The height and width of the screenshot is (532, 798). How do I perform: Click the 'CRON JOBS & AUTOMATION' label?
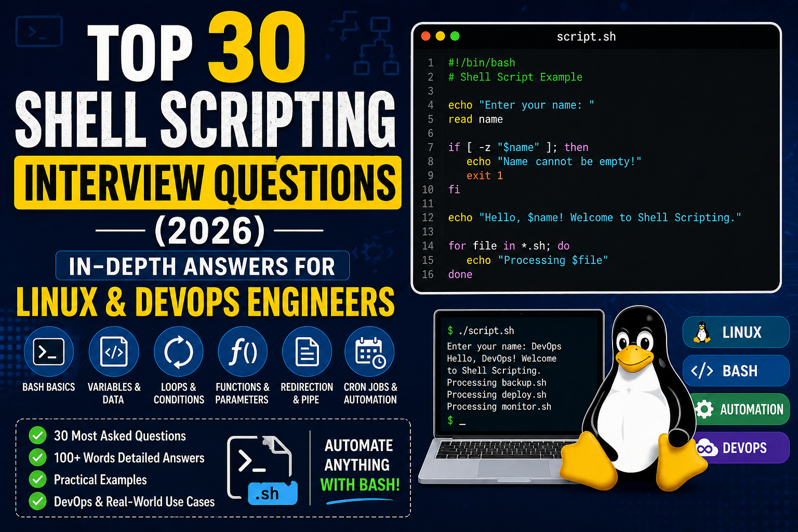point(370,393)
